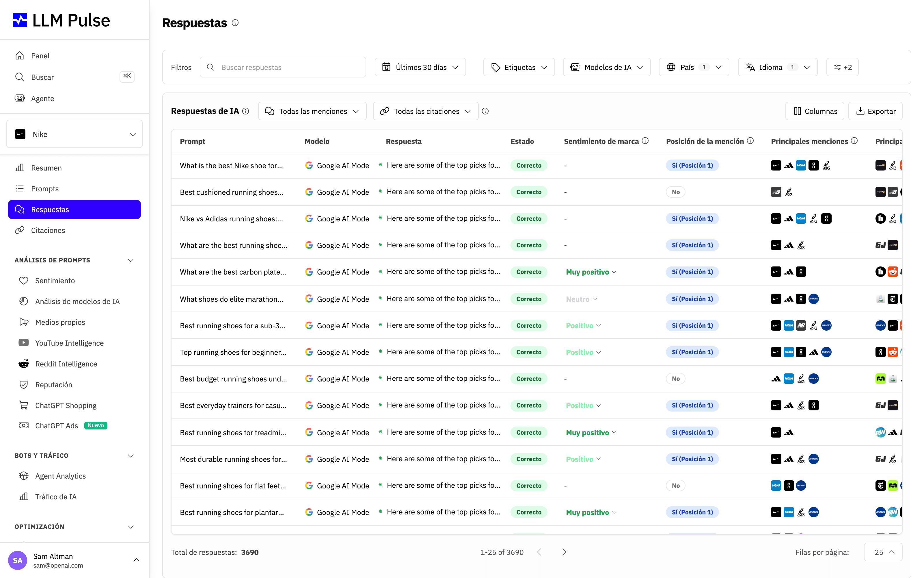Collapse the Optimización section

pyautogui.click(x=131, y=527)
